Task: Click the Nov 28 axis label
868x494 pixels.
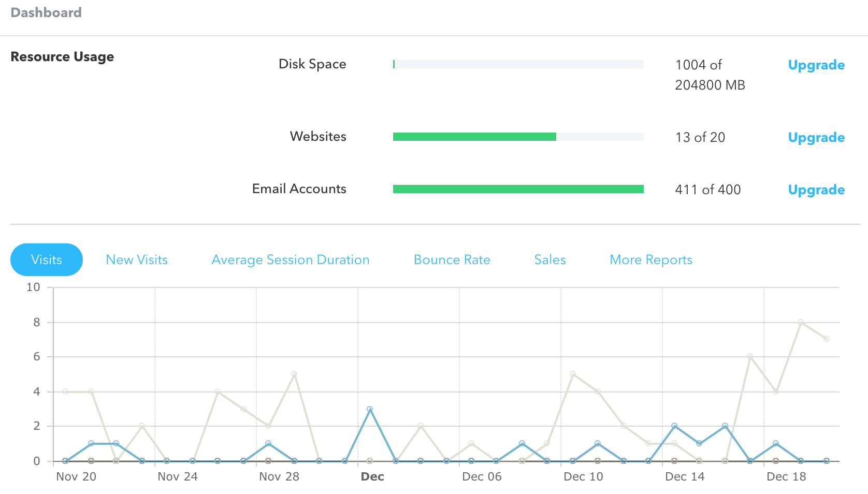Action: coord(279,476)
